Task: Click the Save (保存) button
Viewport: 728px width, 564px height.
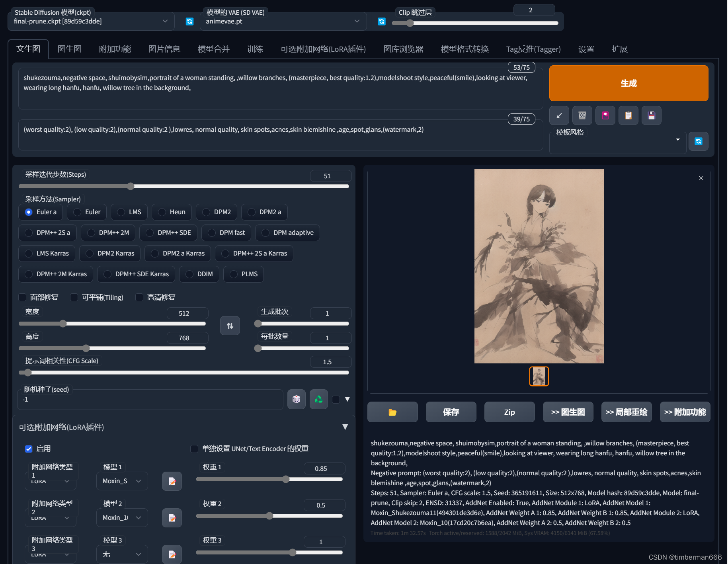Action: coord(451,412)
